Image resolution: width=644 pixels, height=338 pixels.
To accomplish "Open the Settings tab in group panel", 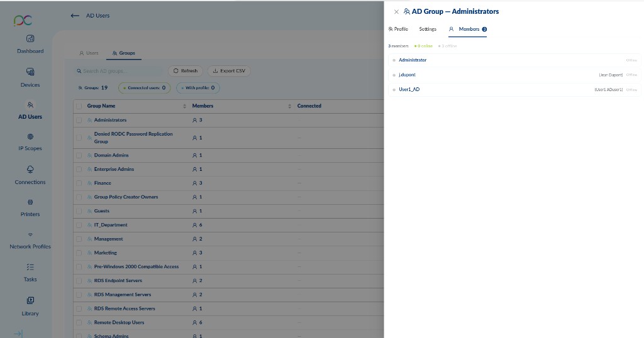I will 428,29.
